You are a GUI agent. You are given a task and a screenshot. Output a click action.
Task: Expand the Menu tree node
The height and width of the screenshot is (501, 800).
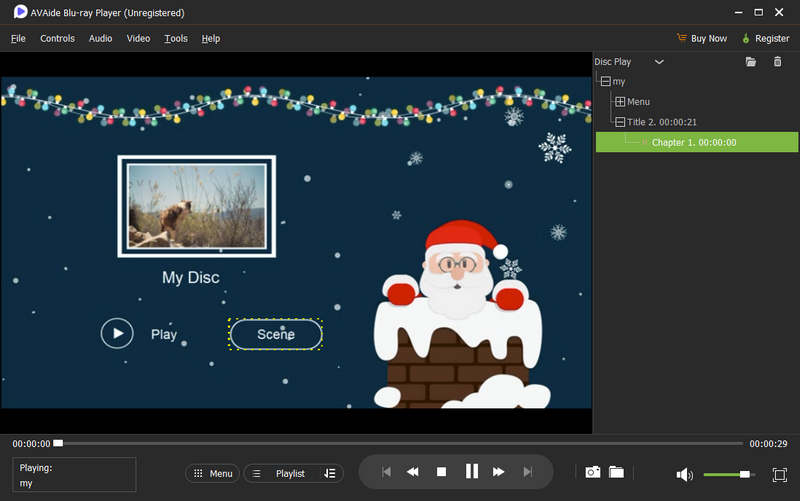tap(620, 102)
